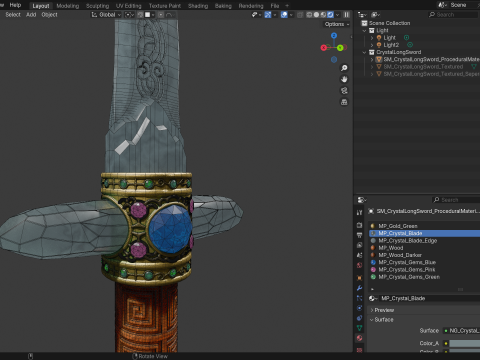Click the pan view hand icon
The image size is (480, 360).
pos(344,79)
